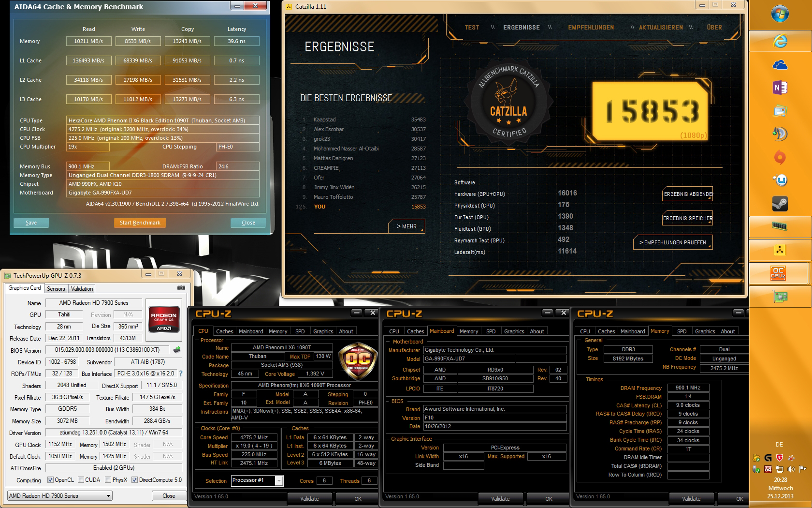Toggle the OpenCL checkbox
Screen dimensions: 812x508
click(x=50, y=480)
